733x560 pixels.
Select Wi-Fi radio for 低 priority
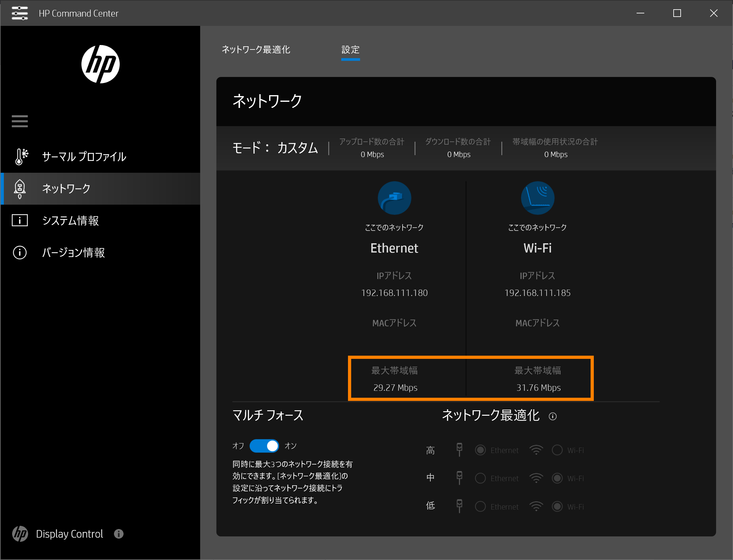coord(557,507)
